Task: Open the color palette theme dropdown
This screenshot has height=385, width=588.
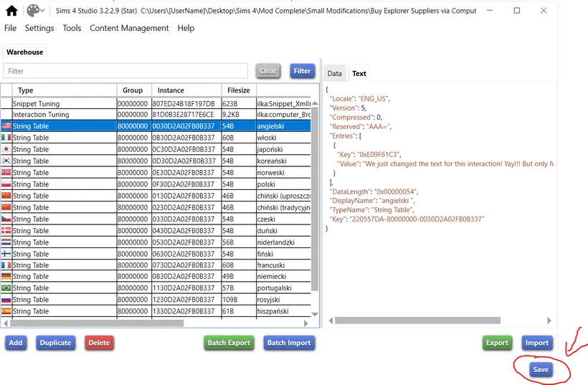Action: tap(35, 11)
